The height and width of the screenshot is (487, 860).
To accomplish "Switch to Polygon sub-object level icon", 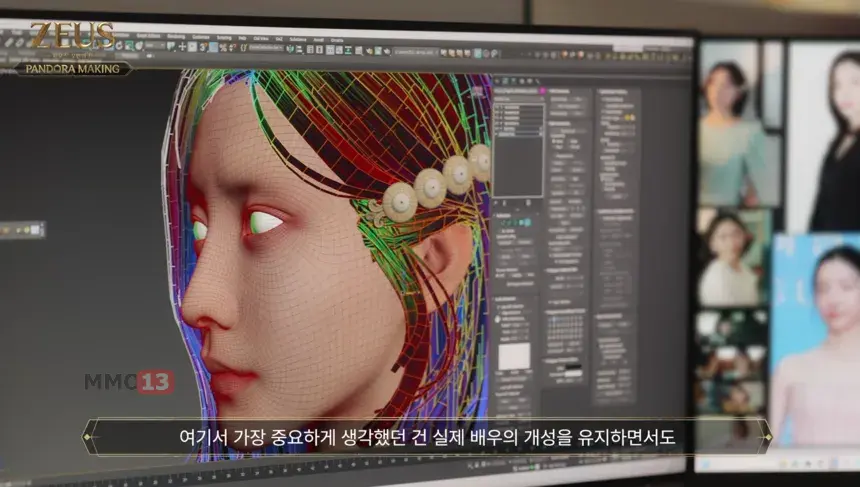I will point(522,223).
